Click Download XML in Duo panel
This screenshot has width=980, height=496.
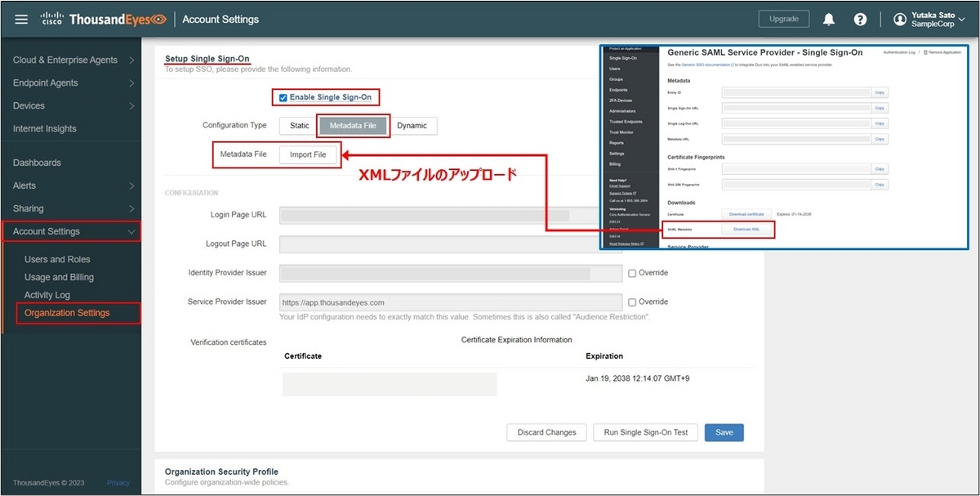point(746,230)
